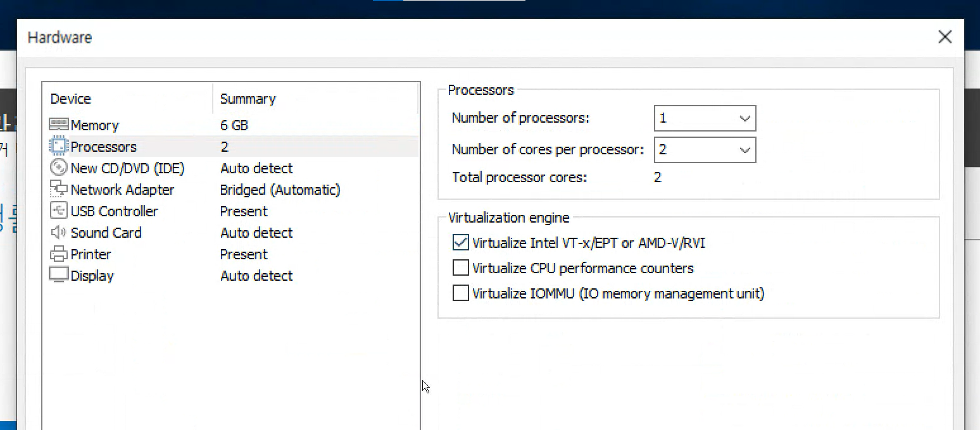Select the Memory row label
Screen dimensions: 980x430
tap(94, 125)
